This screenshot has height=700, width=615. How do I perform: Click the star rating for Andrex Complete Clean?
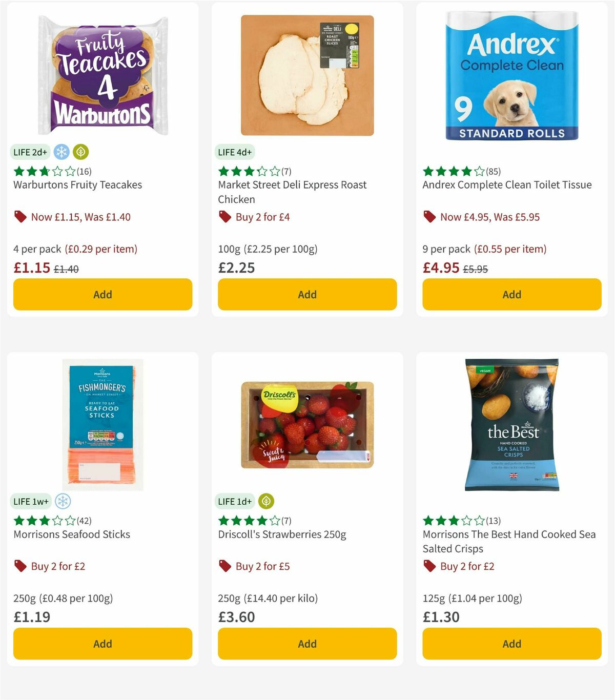[x=450, y=171]
